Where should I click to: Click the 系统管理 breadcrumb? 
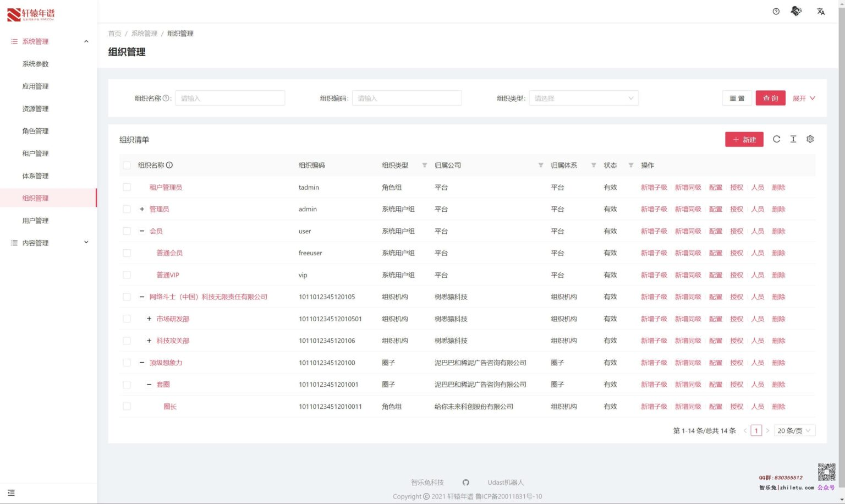[144, 34]
